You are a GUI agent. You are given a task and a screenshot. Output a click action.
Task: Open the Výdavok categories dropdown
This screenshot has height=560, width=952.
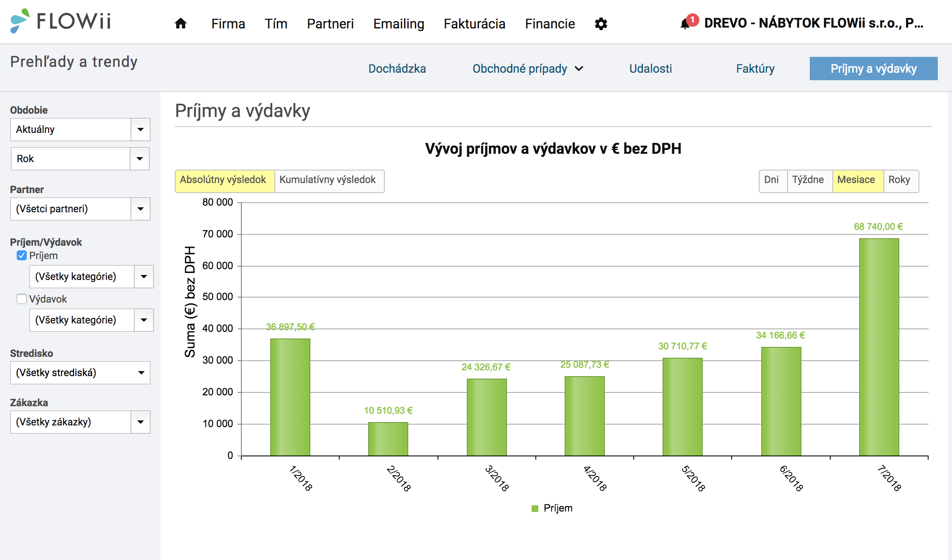click(92, 320)
